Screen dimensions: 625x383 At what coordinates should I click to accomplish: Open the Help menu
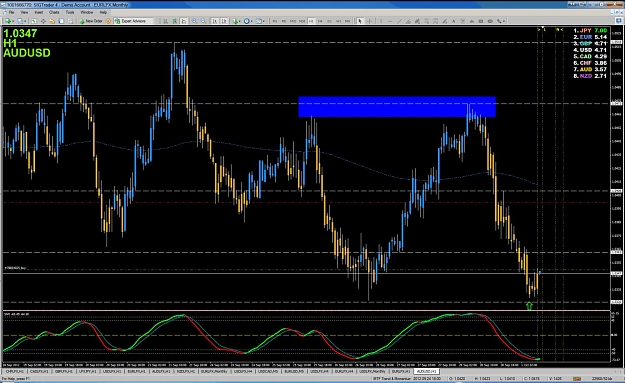[x=103, y=12]
